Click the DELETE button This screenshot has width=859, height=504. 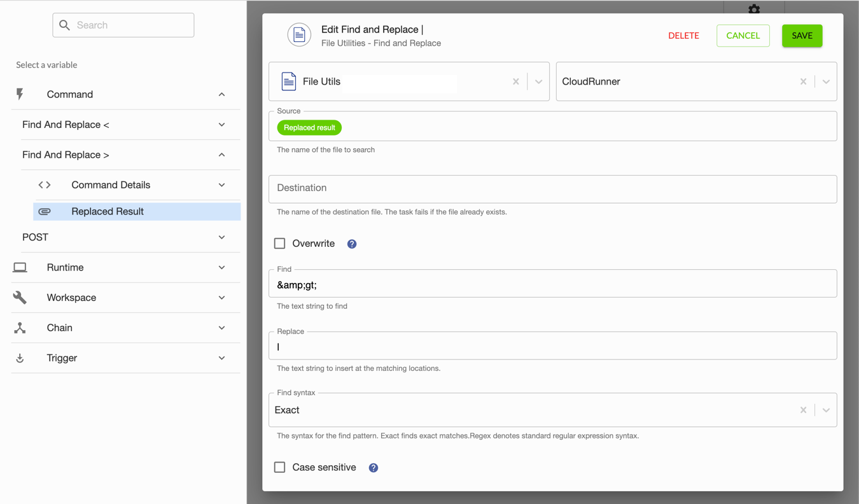coord(683,36)
